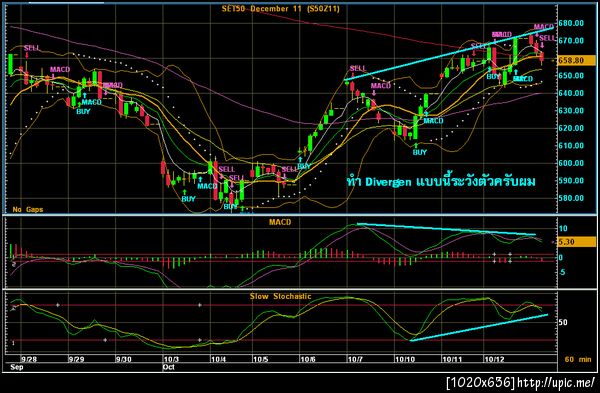600x393 pixels.
Task: Click the 10/10 date label
Action: [x=405, y=359]
